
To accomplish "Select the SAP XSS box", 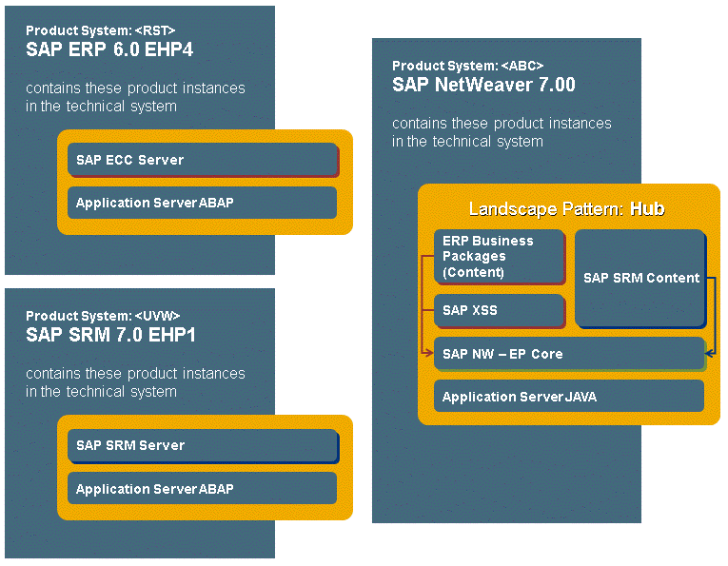I will pyautogui.click(x=499, y=311).
